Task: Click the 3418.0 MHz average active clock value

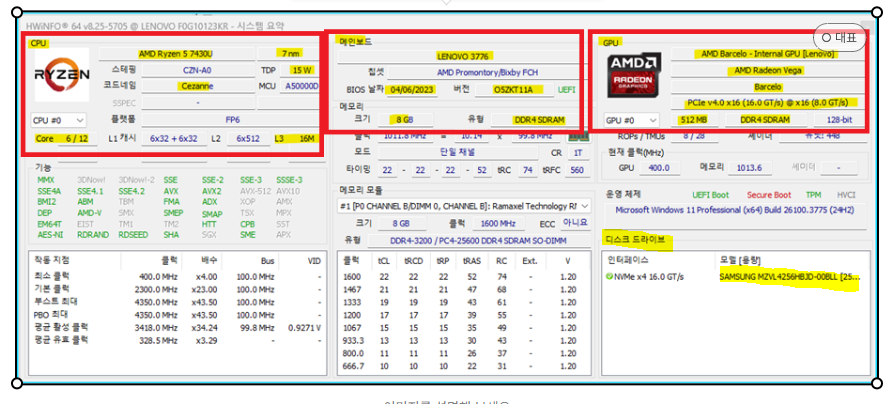Action: pyautogui.click(x=153, y=327)
